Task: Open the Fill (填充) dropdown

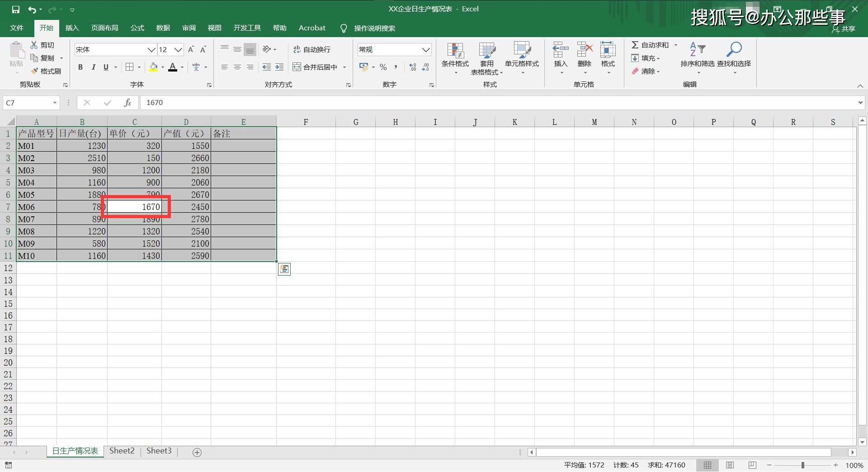Action: (646, 58)
